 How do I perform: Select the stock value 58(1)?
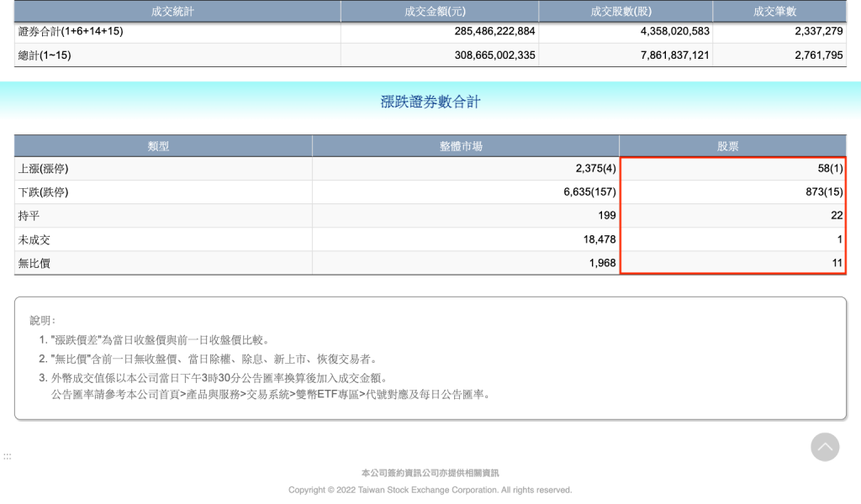coord(830,169)
